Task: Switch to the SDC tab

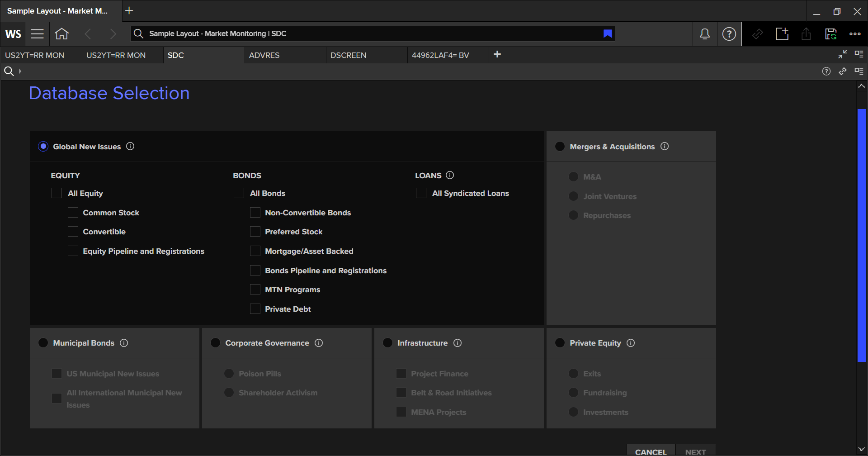Action: pyautogui.click(x=203, y=55)
